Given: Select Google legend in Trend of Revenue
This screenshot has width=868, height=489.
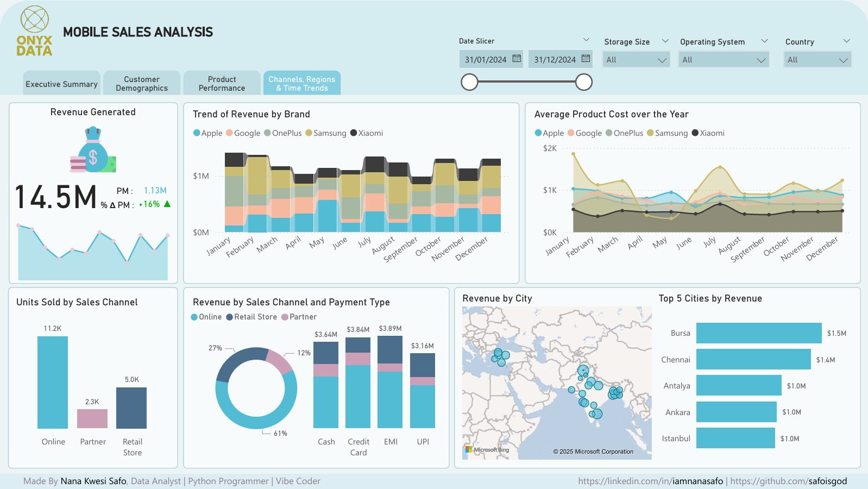Looking at the screenshot, I should (x=243, y=133).
